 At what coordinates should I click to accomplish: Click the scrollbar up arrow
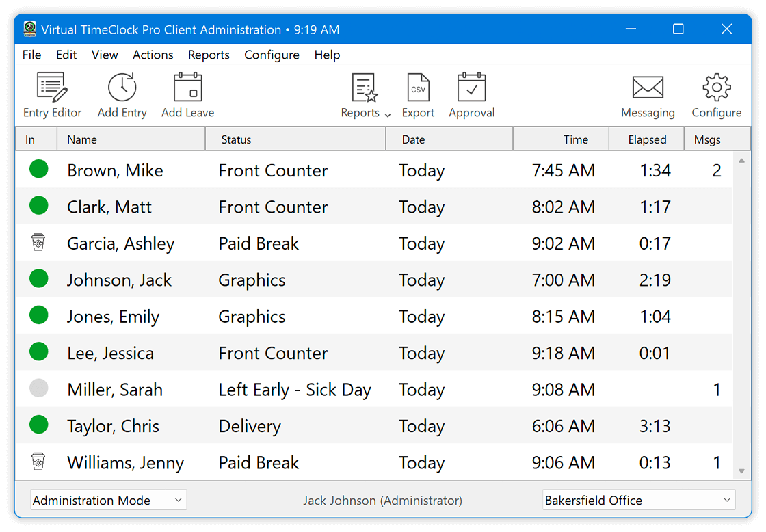click(741, 160)
